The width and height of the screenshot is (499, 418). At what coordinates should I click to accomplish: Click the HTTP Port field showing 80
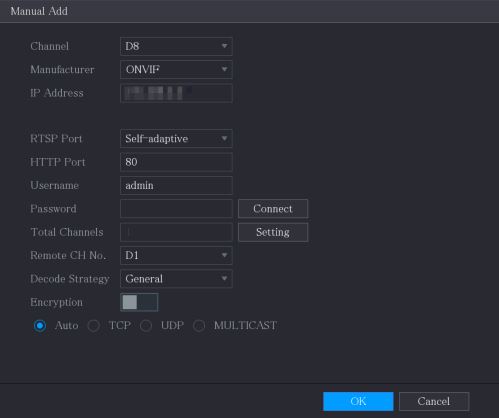(176, 162)
